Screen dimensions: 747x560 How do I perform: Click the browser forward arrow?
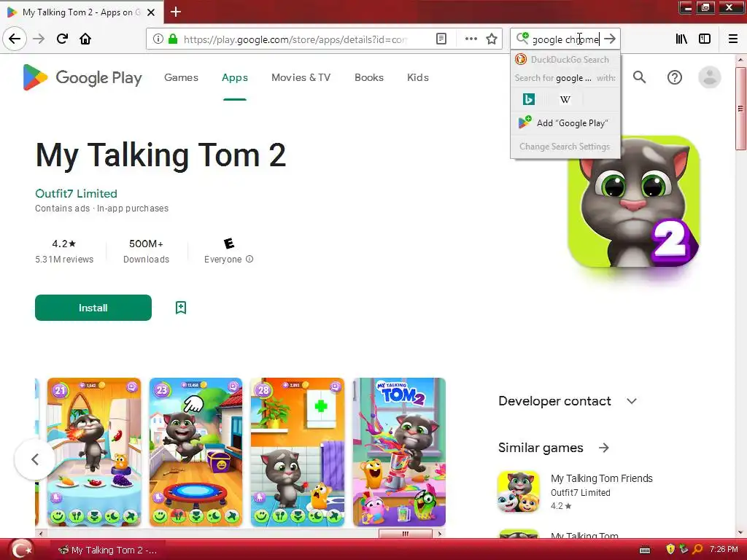(x=39, y=39)
